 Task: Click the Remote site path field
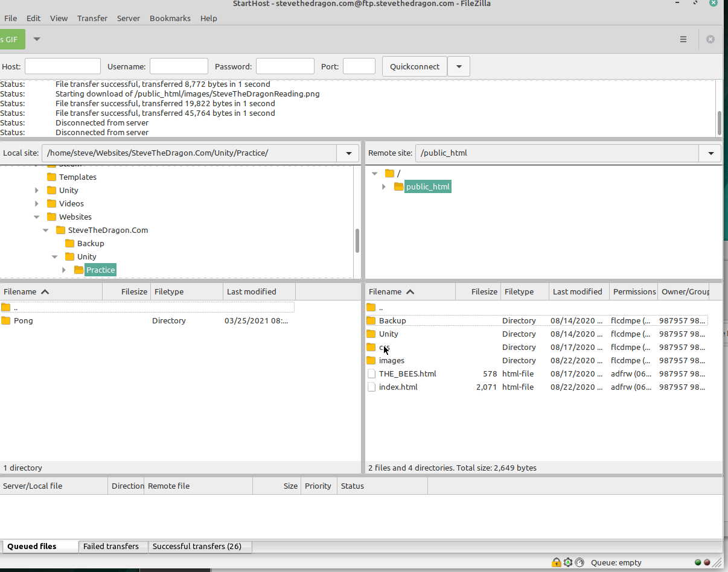(x=558, y=153)
